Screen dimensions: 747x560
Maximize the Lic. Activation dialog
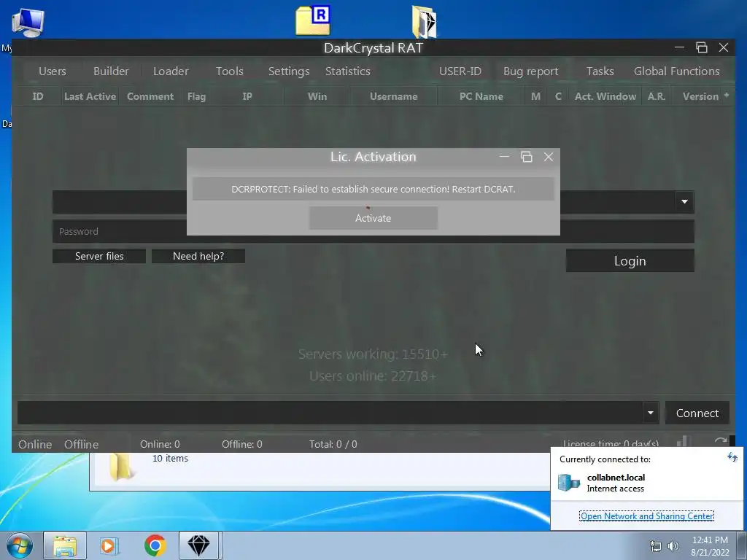[527, 157]
